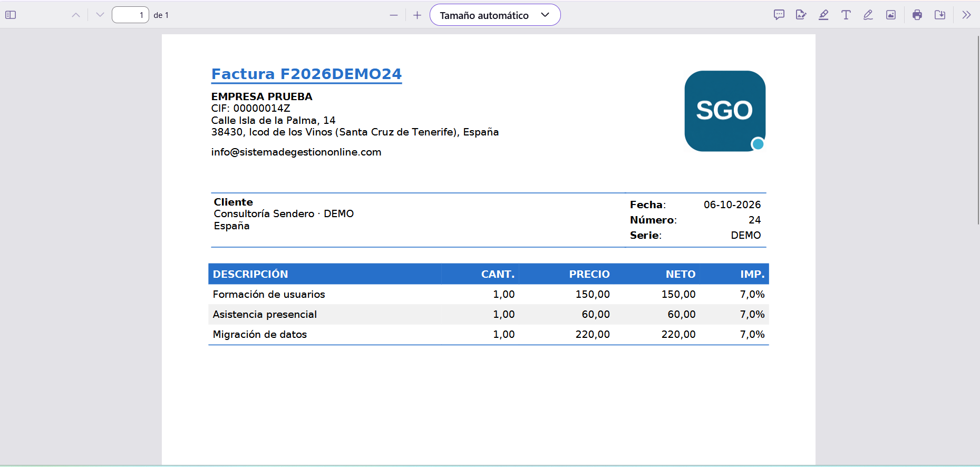Click Calle Isla de la Palma address
Image resolution: width=980 pixels, height=467 pixels.
(x=273, y=120)
